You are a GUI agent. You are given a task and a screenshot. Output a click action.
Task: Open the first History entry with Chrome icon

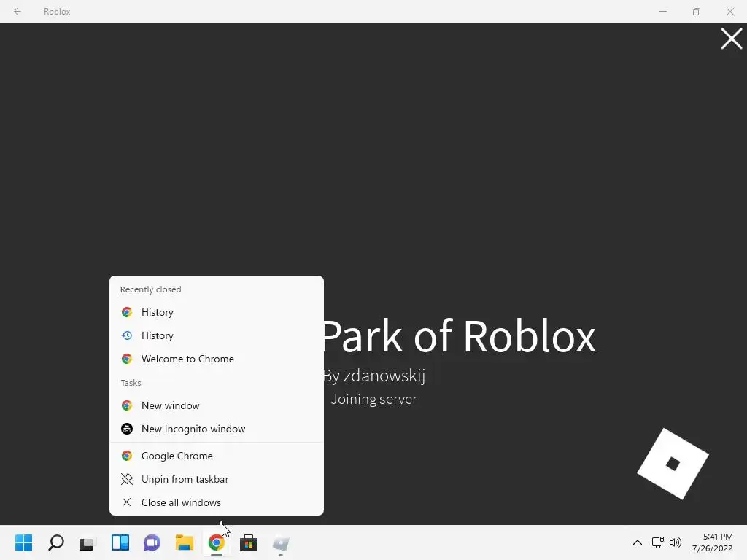[216, 312]
